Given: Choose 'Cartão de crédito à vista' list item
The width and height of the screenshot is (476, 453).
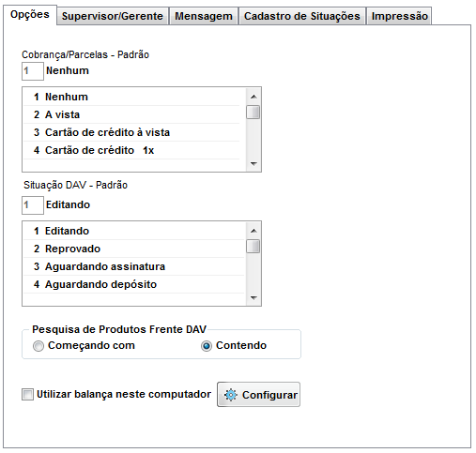Looking at the screenshot, I should coord(131,132).
